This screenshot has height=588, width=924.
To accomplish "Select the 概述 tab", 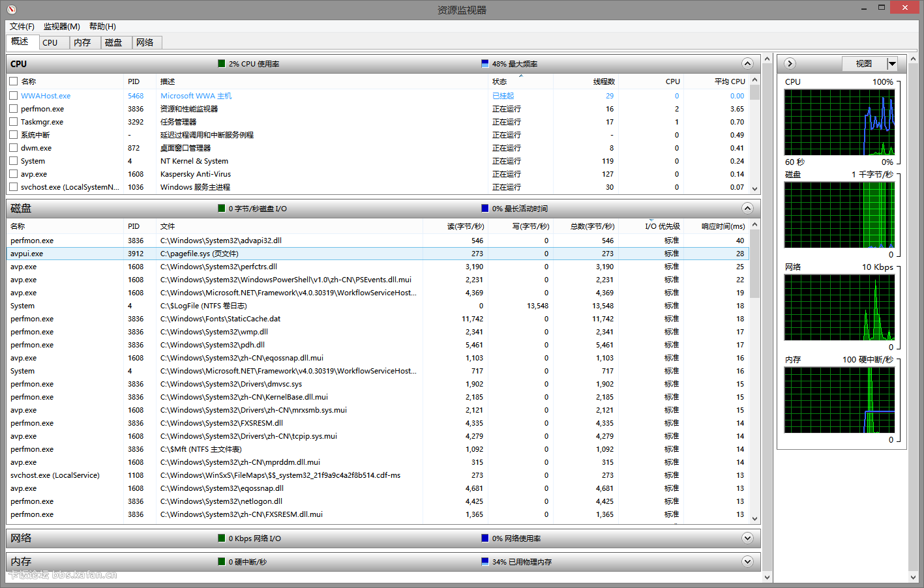I will 22,42.
